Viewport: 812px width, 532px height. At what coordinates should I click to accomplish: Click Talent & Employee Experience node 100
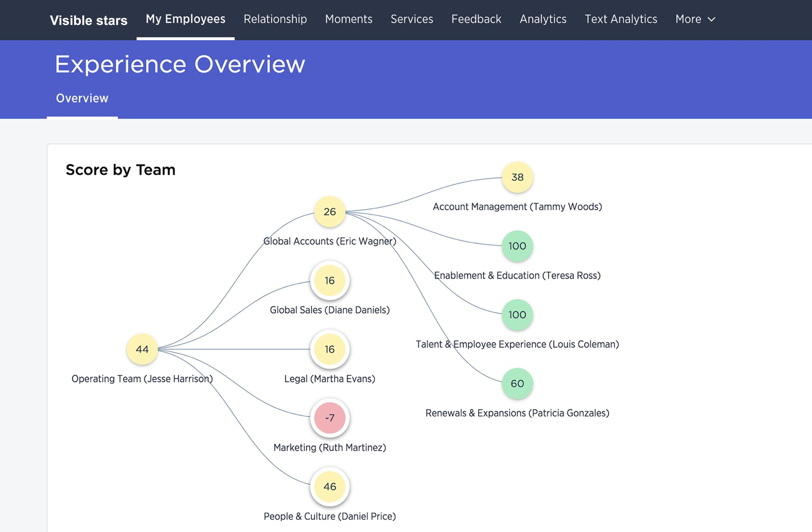517,315
